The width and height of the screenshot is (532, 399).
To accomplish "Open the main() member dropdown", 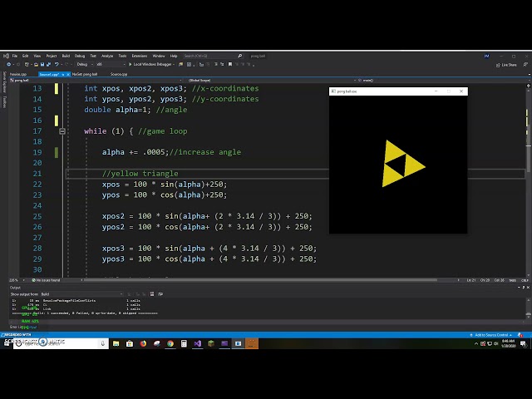I will pos(442,81).
